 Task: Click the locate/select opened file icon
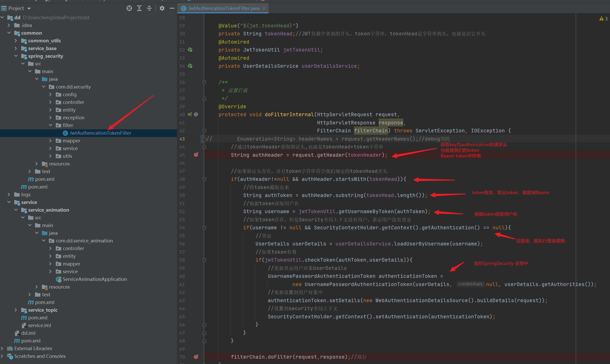pos(129,8)
